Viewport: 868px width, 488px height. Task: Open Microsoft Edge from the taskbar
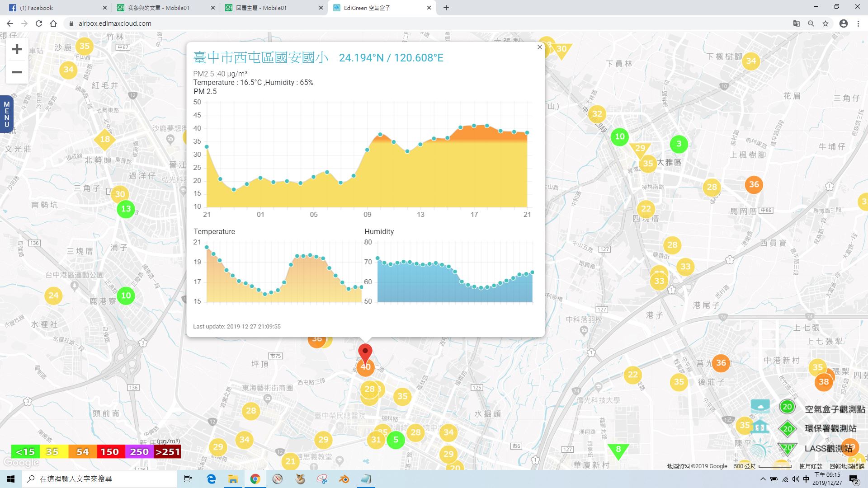click(x=211, y=479)
